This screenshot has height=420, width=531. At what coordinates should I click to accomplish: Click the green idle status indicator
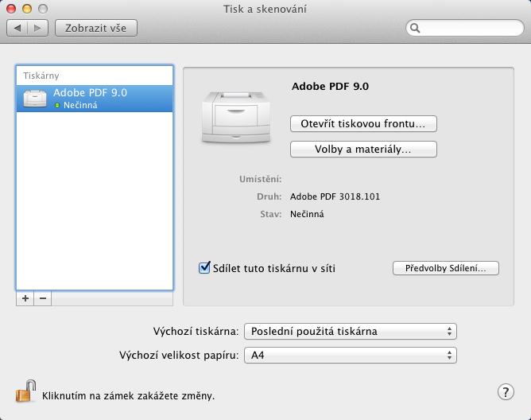(57, 106)
